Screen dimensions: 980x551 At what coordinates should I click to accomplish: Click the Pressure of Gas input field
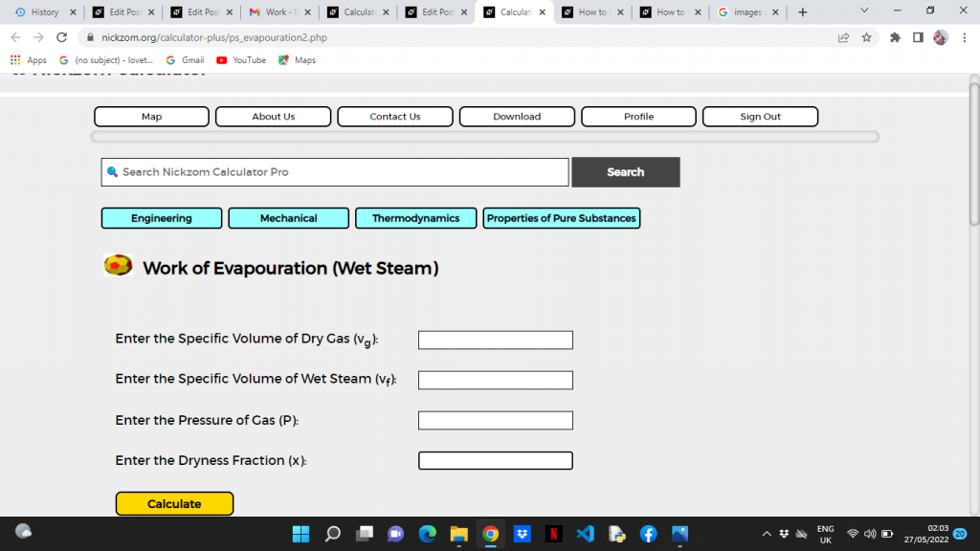pos(495,421)
